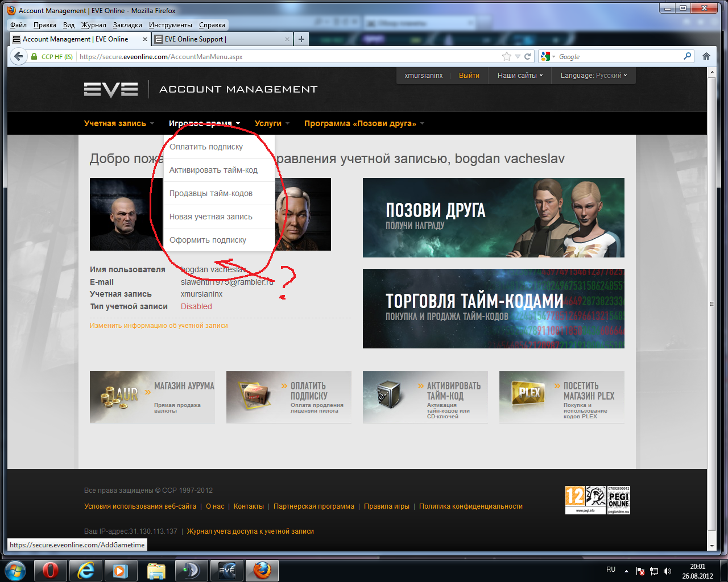Open the Политика конфиденциальности link
Image resolution: width=728 pixels, height=582 pixels.
click(x=471, y=506)
